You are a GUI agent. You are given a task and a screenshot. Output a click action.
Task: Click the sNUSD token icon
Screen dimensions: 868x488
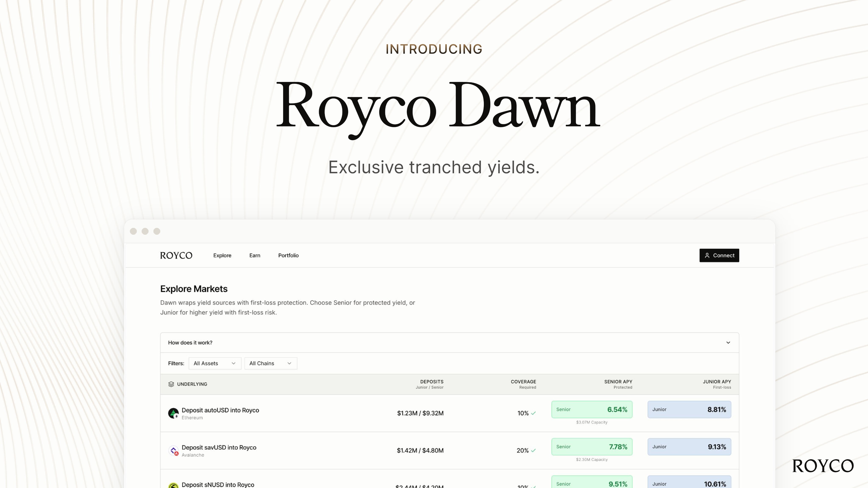(173, 485)
